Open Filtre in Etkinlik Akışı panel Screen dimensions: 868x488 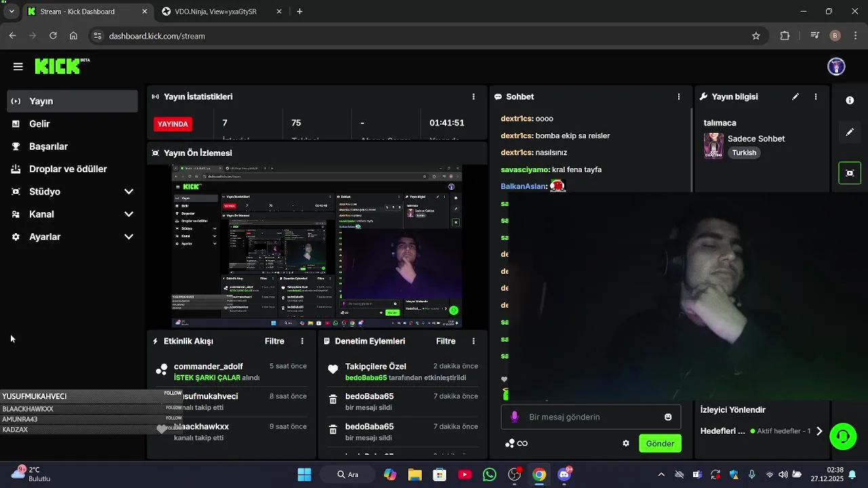tap(274, 341)
